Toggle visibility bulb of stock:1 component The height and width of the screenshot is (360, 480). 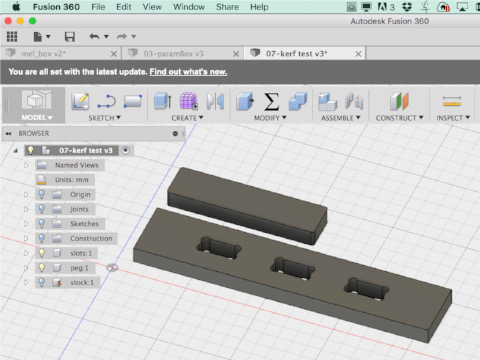point(41,282)
